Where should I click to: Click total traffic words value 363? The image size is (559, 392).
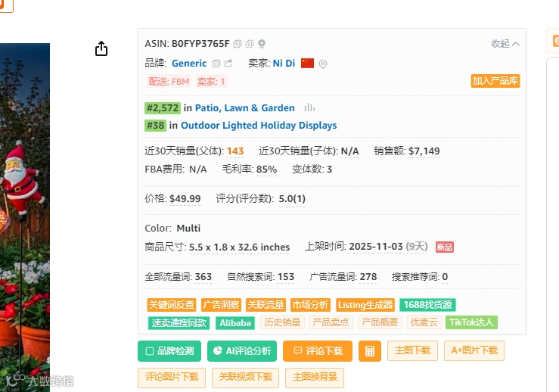coord(203,277)
